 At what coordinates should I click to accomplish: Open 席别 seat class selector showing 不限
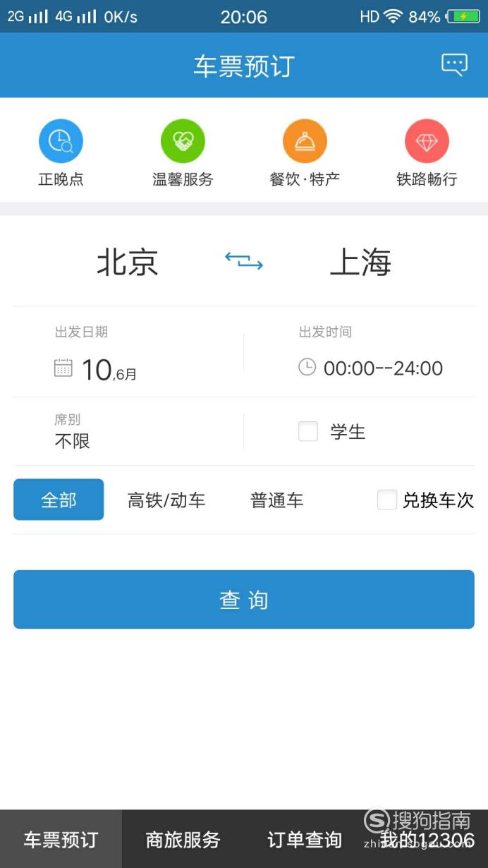pyautogui.click(x=128, y=431)
